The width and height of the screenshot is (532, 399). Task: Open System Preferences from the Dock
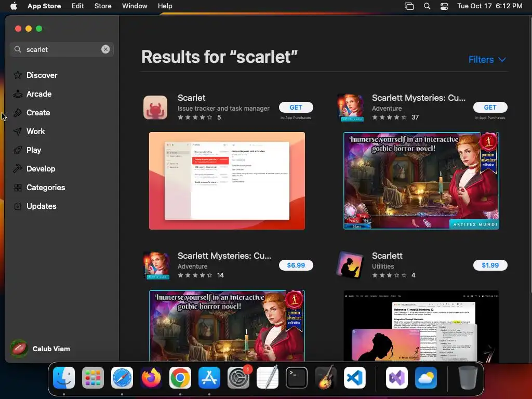tap(238, 378)
